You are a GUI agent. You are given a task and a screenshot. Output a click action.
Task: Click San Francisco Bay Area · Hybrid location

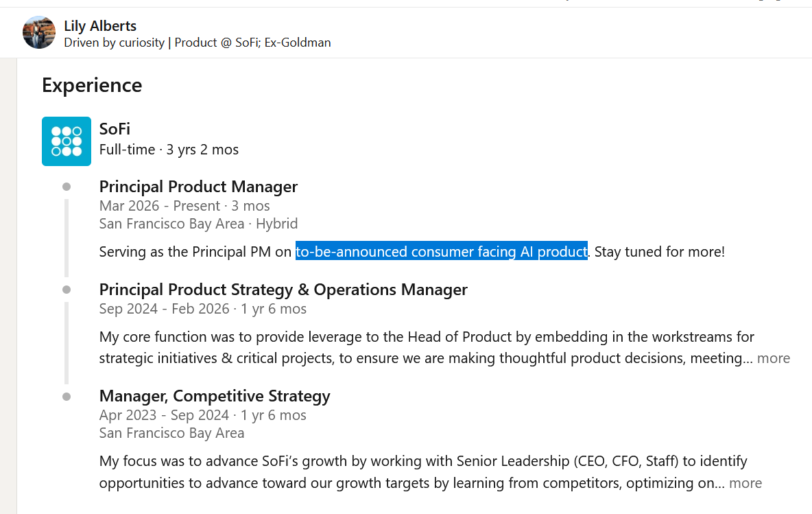[198, 223]
